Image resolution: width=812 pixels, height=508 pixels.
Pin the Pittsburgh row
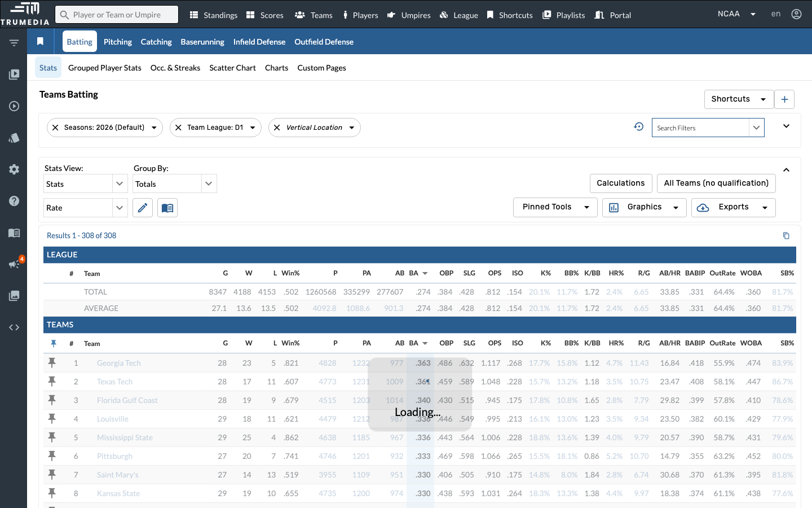[52, 456]
